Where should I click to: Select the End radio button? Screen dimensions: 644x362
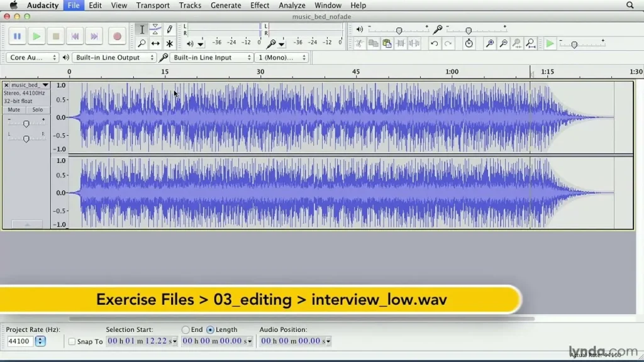[x=186, y=329]
